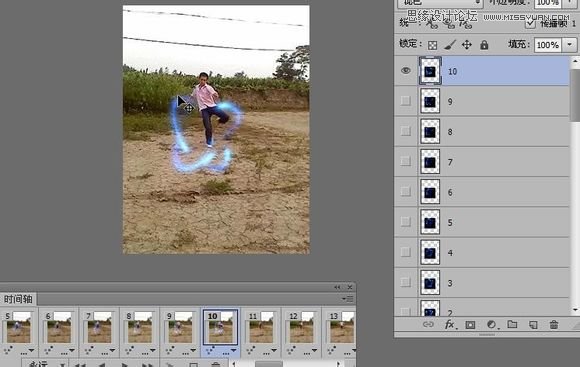Select timeline frame 5 thumbnail
This screenshot has height=367, width=580.
coord(18,327)
